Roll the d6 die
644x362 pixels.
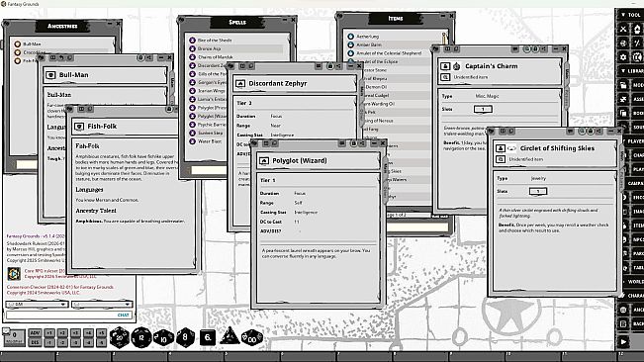point(208,337)
